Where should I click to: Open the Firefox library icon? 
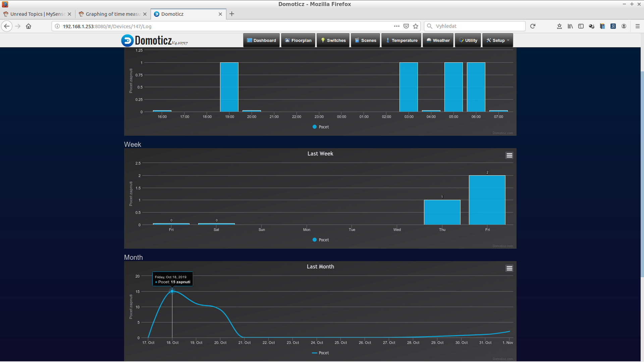[570, 26]
